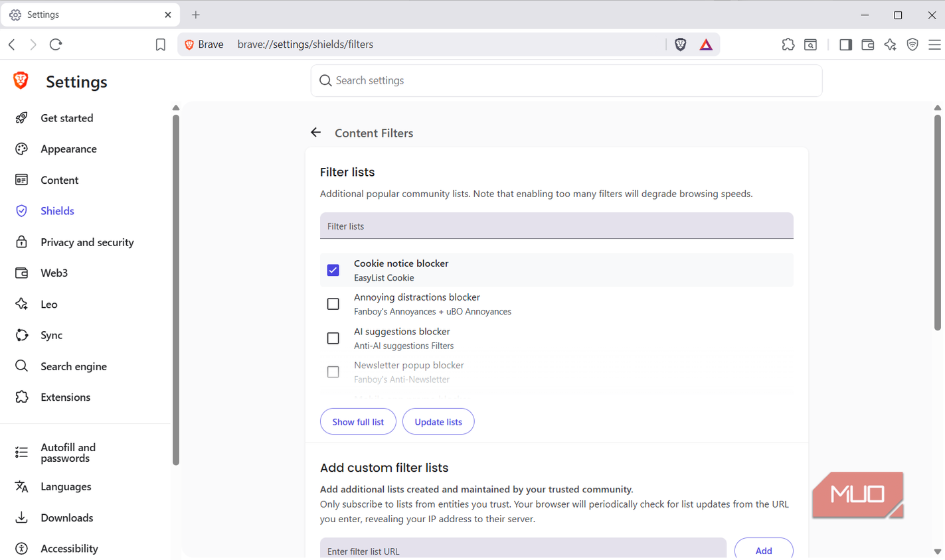
Task: Uncheck the Cookie notice blocker checkbox
Action: pyautogui.click(x=333, y=270)
